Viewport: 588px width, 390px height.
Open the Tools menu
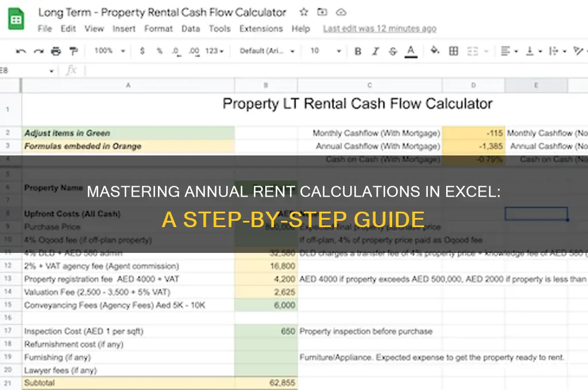tap(220, 29)
